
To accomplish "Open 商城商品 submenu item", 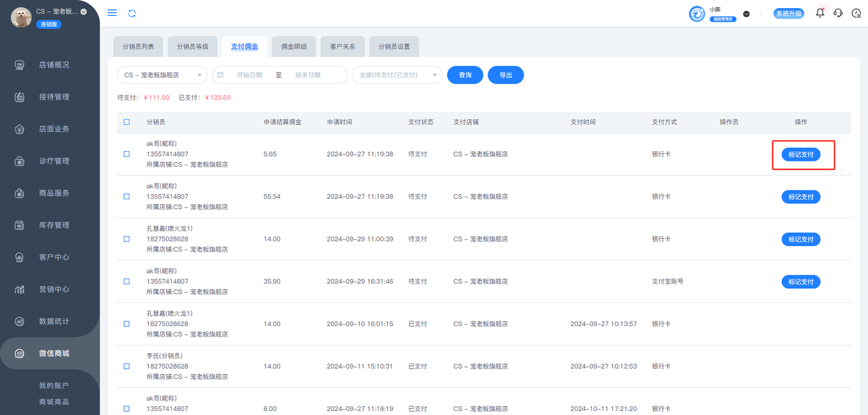I will click(x=54, y=401).
